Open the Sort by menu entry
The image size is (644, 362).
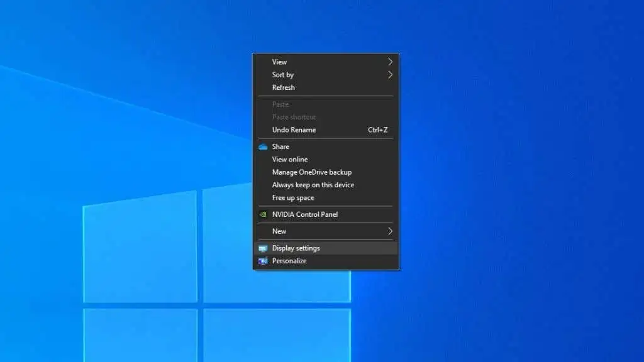(326, 75)
